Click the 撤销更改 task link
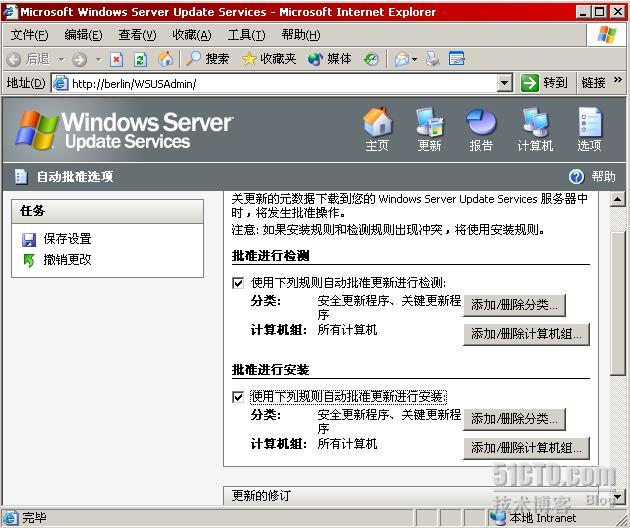Screen dimensions: 630x528 point(68,260)
